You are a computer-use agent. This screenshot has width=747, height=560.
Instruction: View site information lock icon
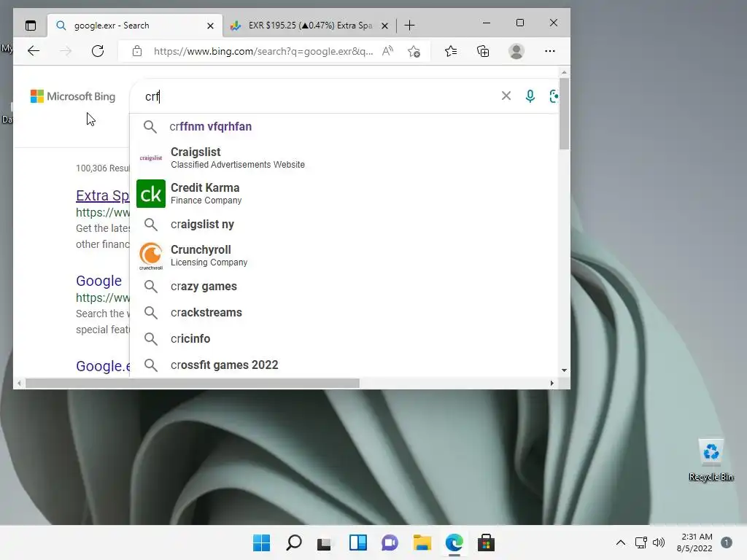tap(137, 51)
